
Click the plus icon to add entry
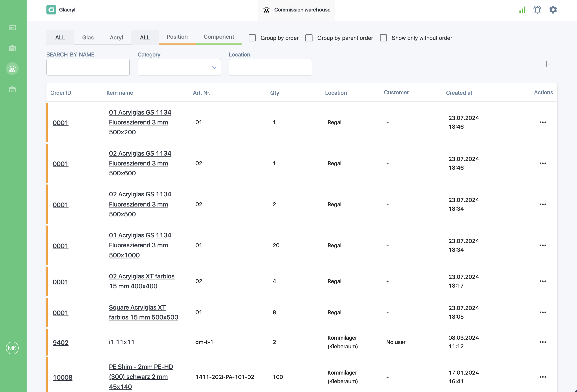pyautogui.click(x=547, y=64)
